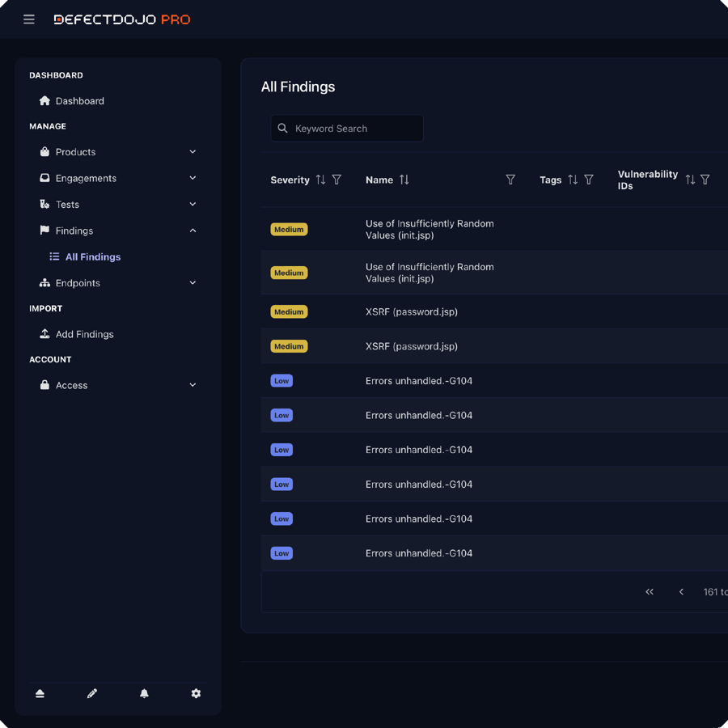Expand the Products menu chevron
The height and width of the screenshot is (728, 728).
click(193, 152)
